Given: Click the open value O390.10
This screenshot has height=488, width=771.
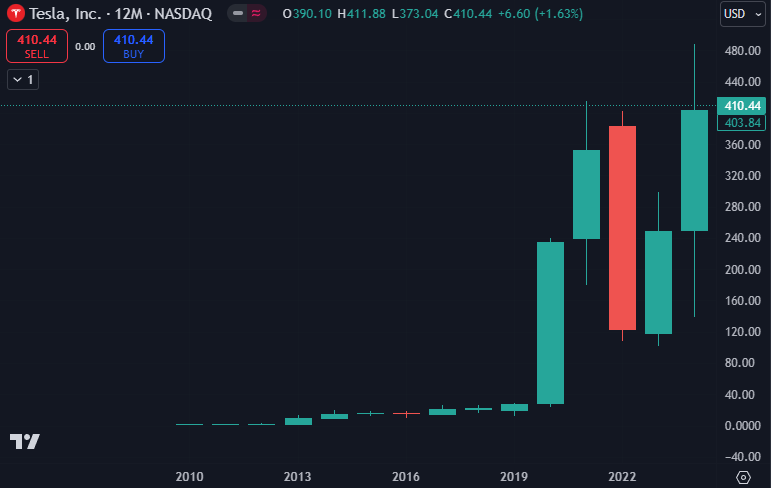Looking at the screenshot, I should pos(307,14).
